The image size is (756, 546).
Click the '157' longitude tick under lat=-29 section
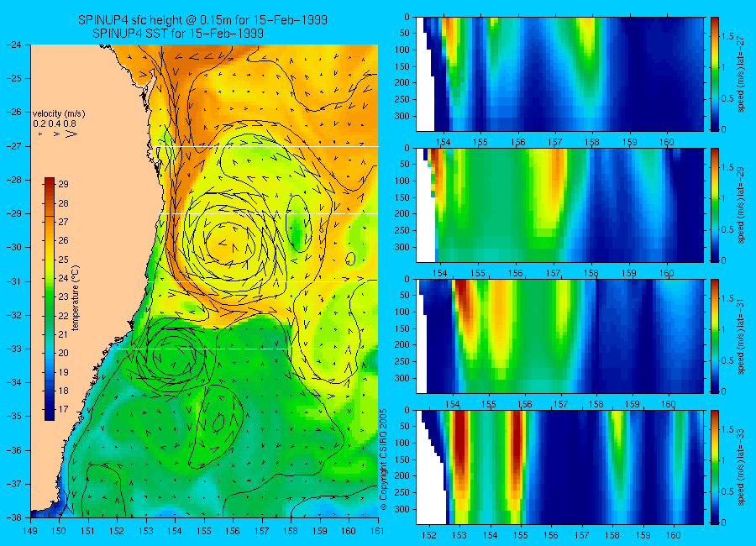[553, 272]
